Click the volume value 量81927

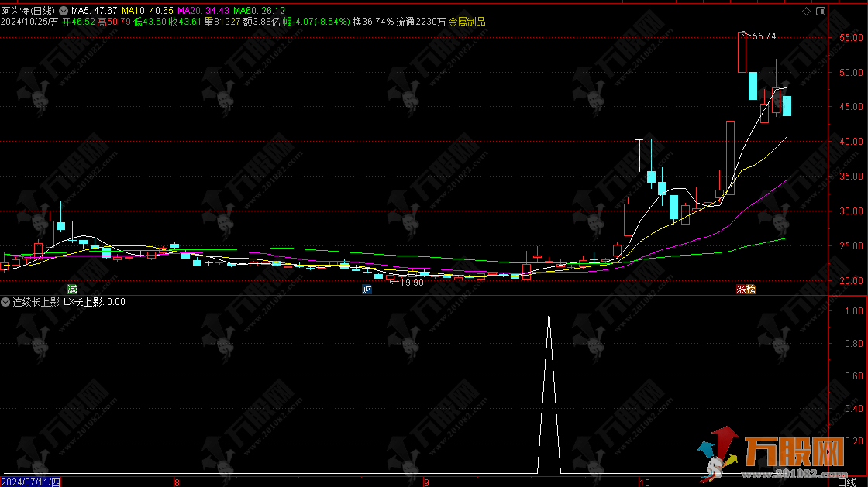[222, 22]
